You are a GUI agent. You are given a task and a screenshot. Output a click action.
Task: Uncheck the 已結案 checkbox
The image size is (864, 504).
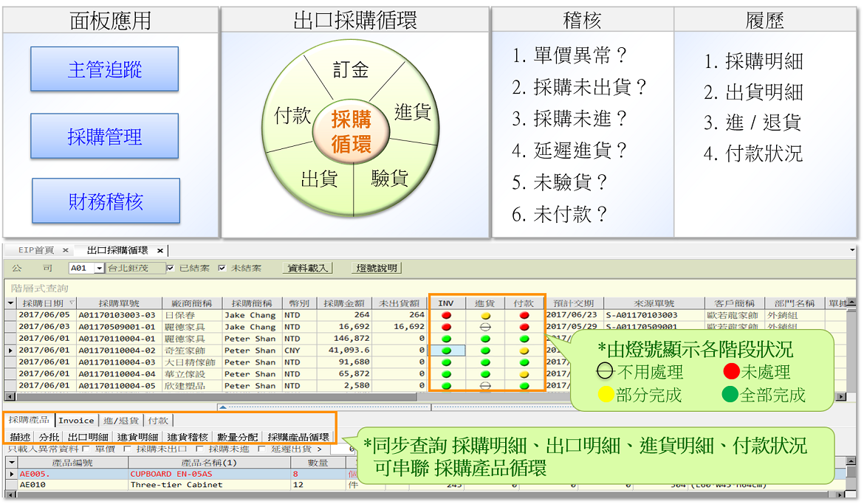click(171, 268)
